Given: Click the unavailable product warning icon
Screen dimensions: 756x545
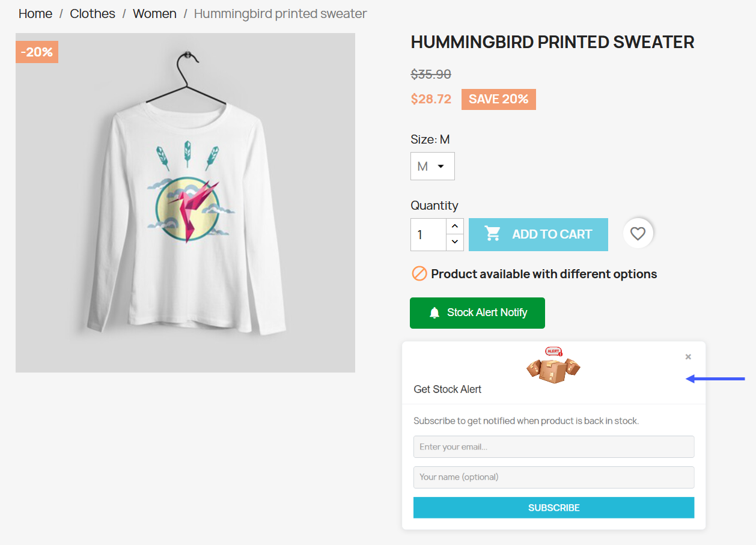Looking at the screenshot, I should [x=419, y=274].
